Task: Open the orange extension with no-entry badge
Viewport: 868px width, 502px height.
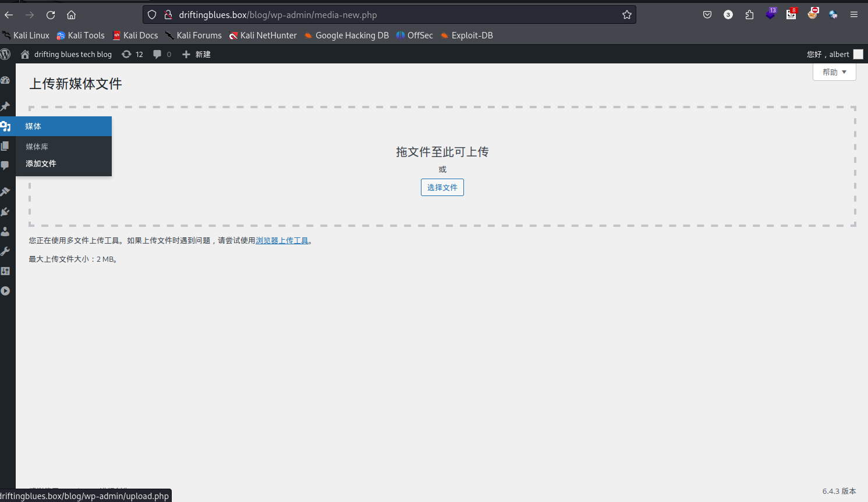Action: click(x=813, y=13)
